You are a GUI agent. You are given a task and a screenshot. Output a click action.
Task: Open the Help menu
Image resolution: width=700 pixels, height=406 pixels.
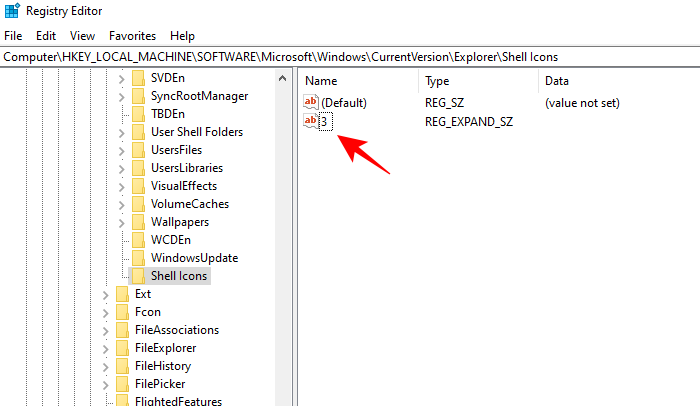click(183, 35)
